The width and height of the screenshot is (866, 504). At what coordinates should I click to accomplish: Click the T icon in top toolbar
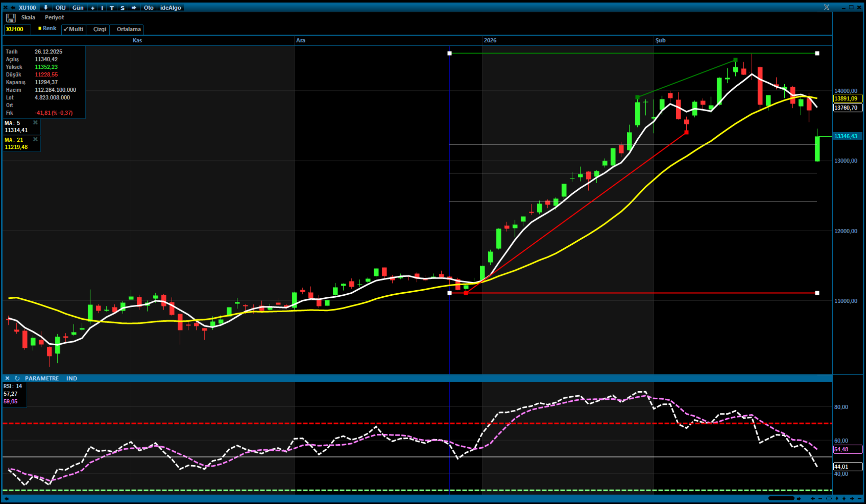(x=112, y=7)
